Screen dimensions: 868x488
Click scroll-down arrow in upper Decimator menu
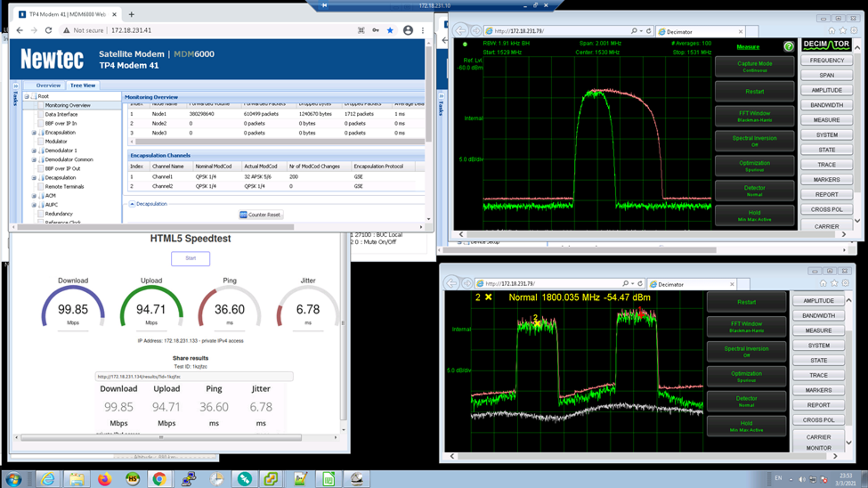coord(857,221)
